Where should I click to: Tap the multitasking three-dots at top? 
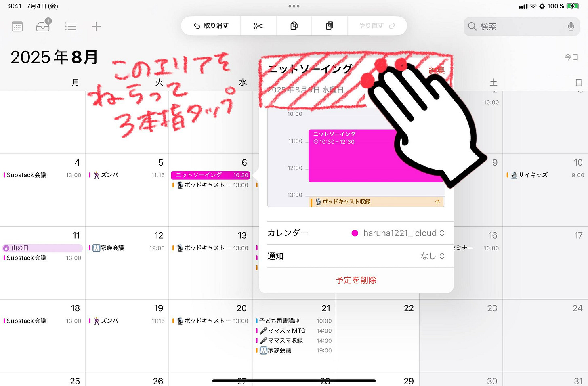tap(294, 6)
